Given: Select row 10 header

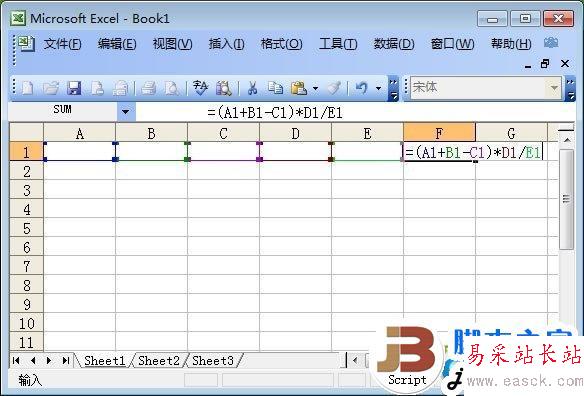Looking at the screenshot, I should 26,323.
